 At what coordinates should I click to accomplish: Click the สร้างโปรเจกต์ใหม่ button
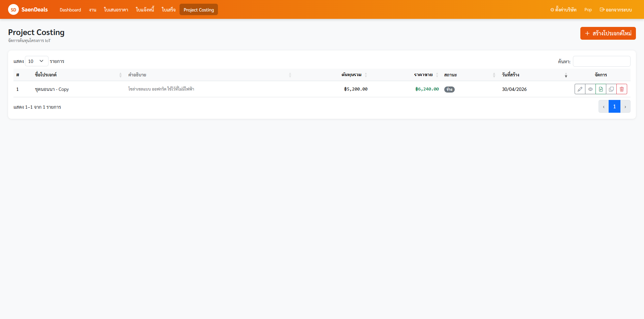(x=608, y=33)
